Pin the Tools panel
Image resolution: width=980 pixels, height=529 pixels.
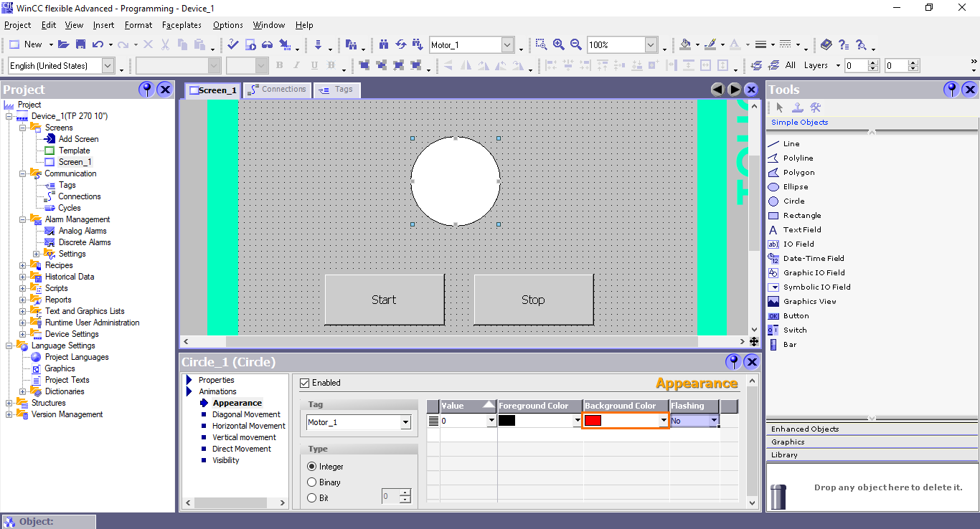[951, 90]
